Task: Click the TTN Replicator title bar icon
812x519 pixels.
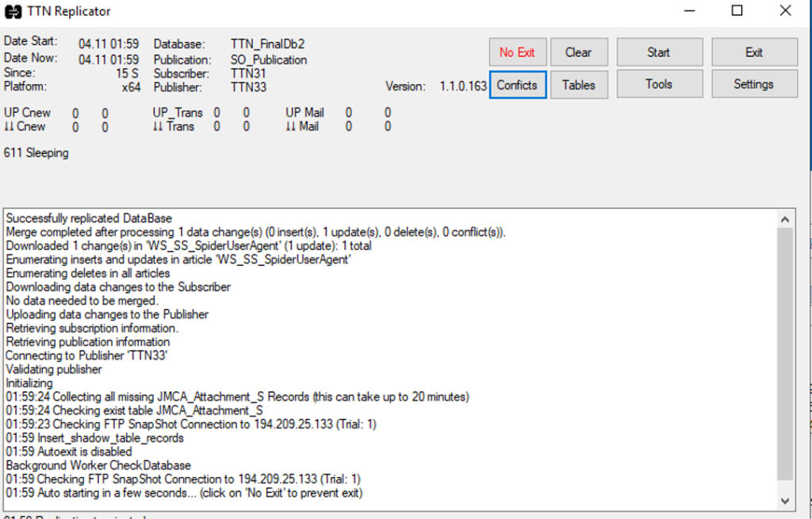Action: pos(13,12)
